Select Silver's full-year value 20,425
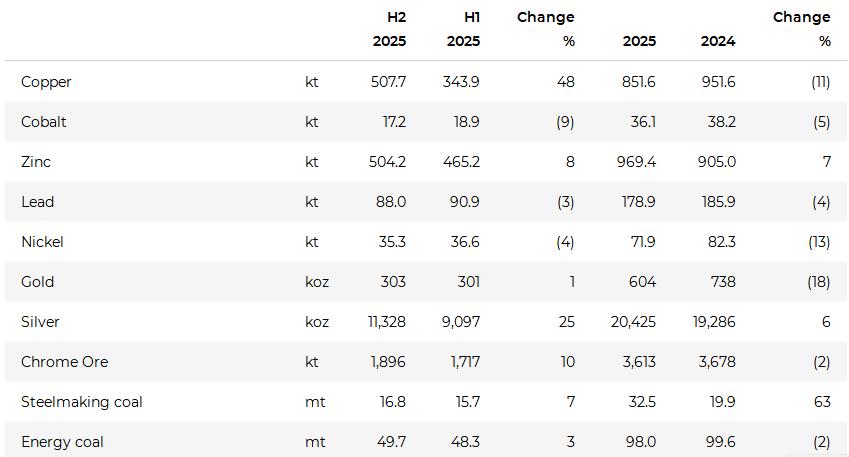Viewport: 849px width, 457px height. click(633, 322)
